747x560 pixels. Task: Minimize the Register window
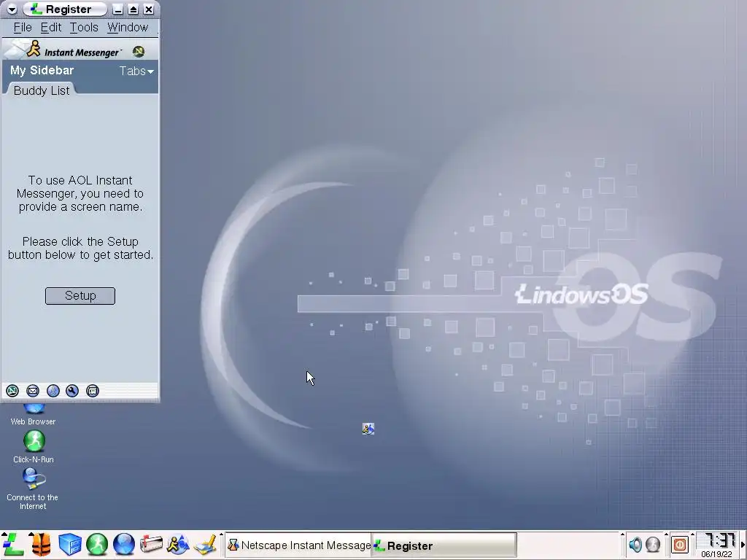point(118,9)
